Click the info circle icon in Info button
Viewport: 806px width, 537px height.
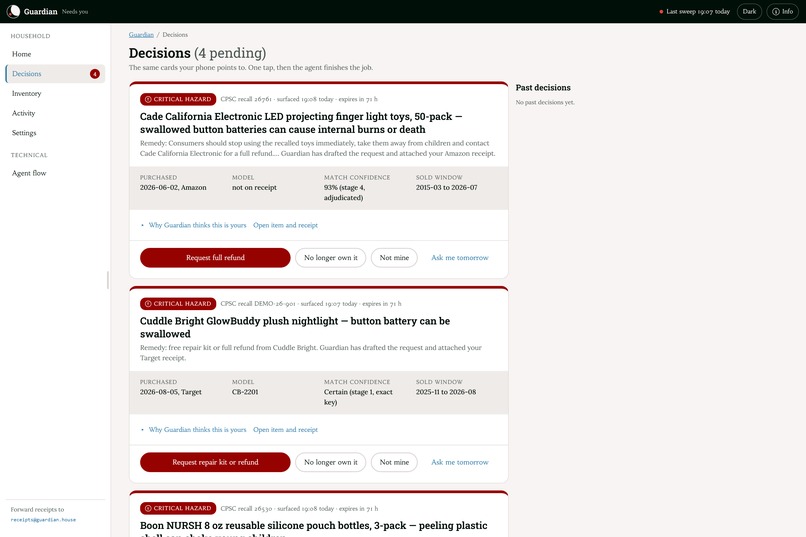coord(776,11)
